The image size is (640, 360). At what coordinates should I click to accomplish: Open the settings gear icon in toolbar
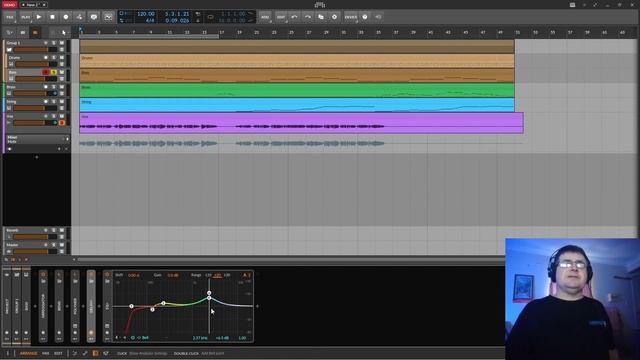tap(334, 17)
